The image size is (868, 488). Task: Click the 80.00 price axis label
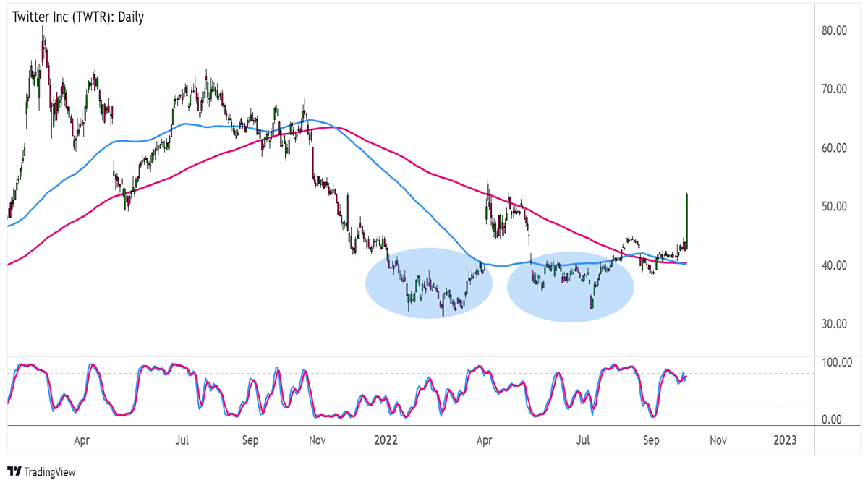click(833, 30)
